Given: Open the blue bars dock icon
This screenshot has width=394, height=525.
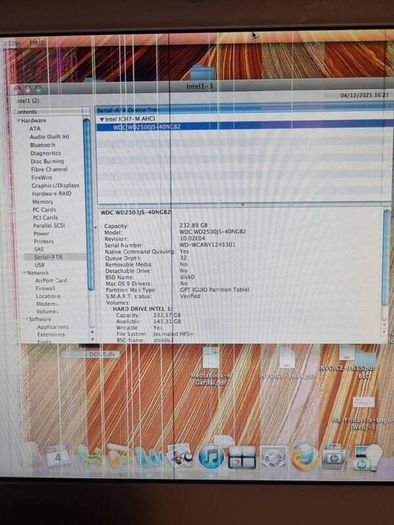Looking at the screenshot, I should (x=149, y=457).
